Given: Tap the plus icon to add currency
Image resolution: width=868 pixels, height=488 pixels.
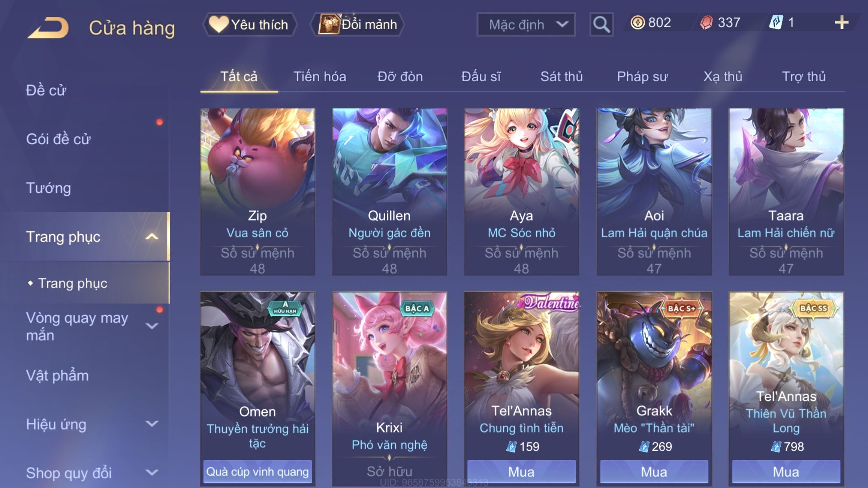Looking at the screenshot, I should point(841,22).
